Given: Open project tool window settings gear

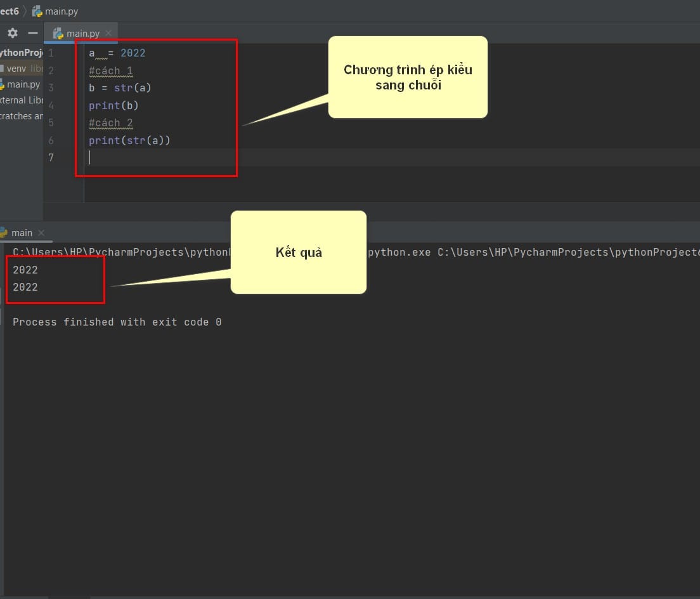Looking at the screenshot, I should point(13,33).
